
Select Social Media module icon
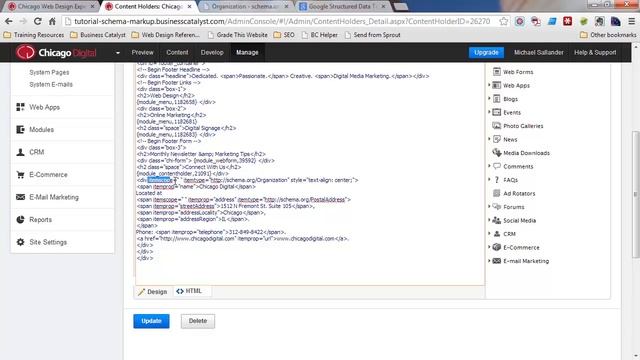click(x=497, y=220)
